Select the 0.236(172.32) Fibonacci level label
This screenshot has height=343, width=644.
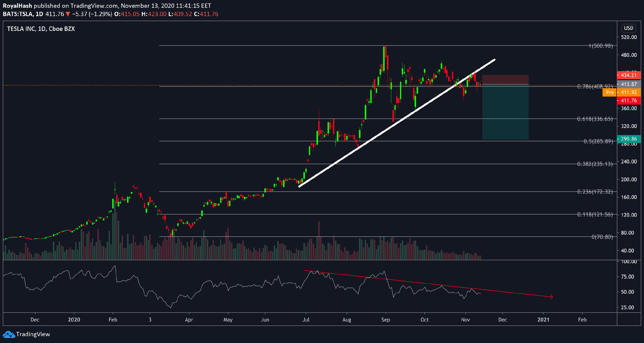pyautogui.click(x=595, y=192)
